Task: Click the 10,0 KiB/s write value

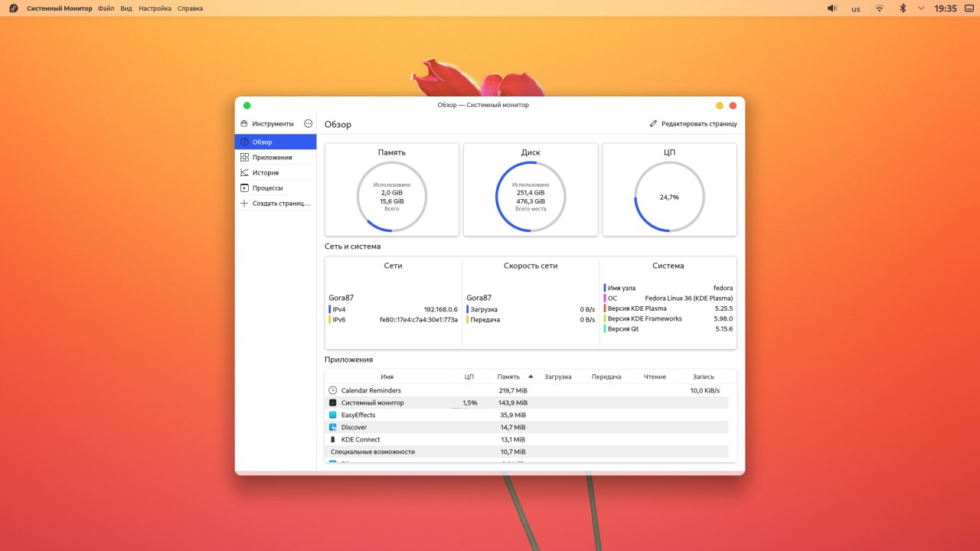Action: click(705, 390)
